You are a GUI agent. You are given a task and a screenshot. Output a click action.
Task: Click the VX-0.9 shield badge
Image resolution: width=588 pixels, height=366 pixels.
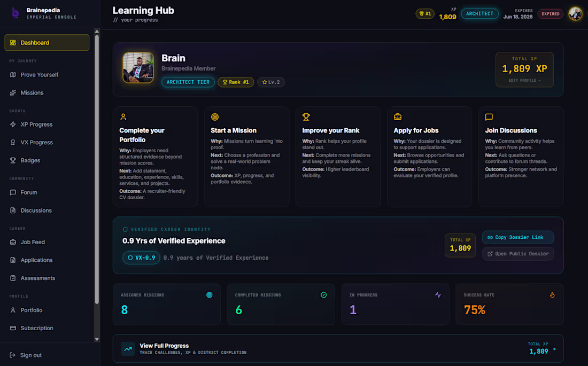pyautogui.click(x=141, y=258)
